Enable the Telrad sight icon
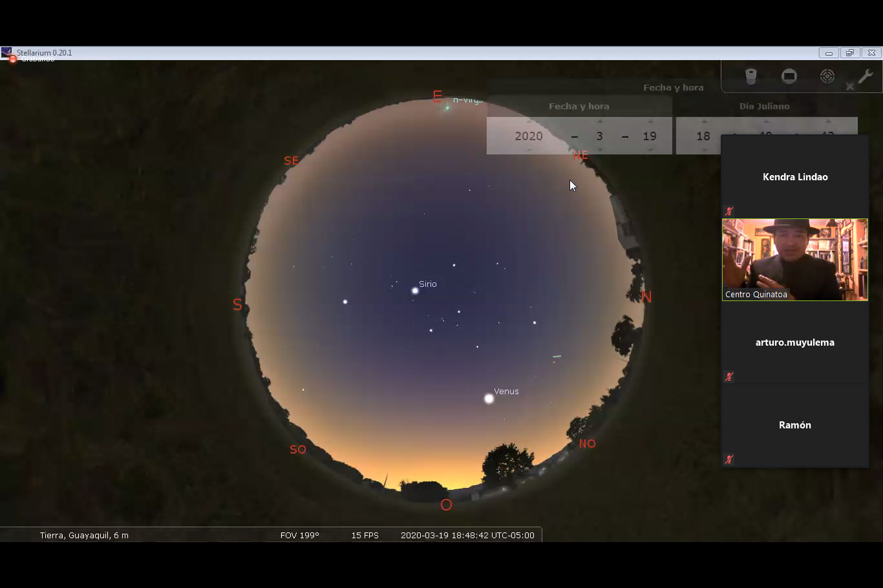The height and width of the screenshot is (588, 883). (x=827, y=76)
